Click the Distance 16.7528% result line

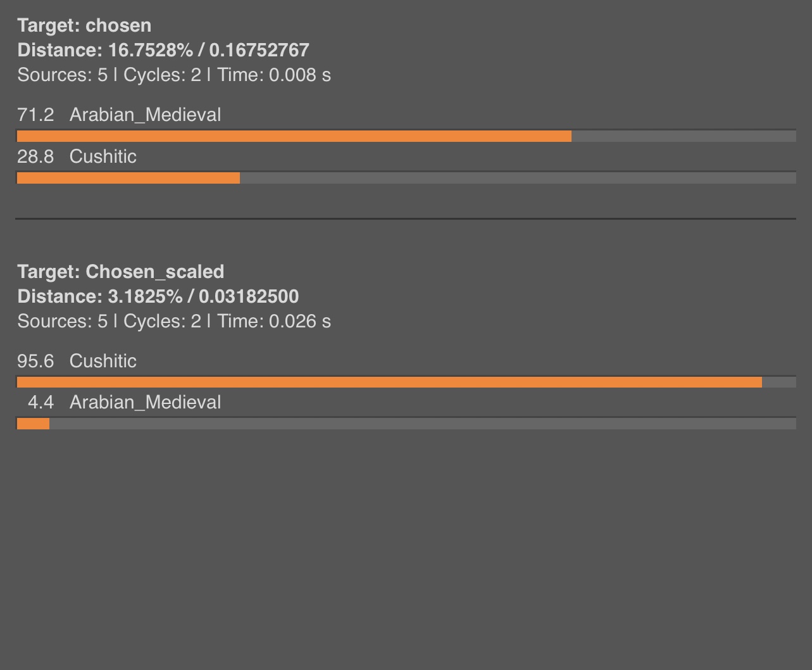point(163,50)
